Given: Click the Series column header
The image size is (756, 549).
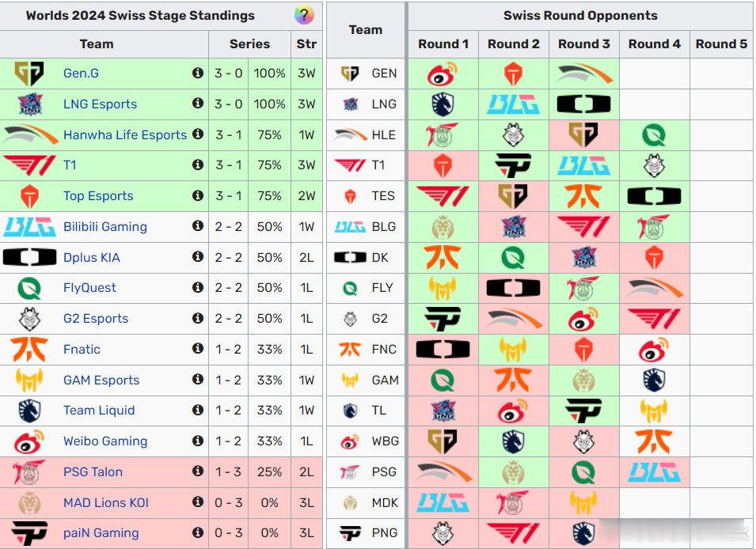Looking at the screenshot, I should [249, 44].
